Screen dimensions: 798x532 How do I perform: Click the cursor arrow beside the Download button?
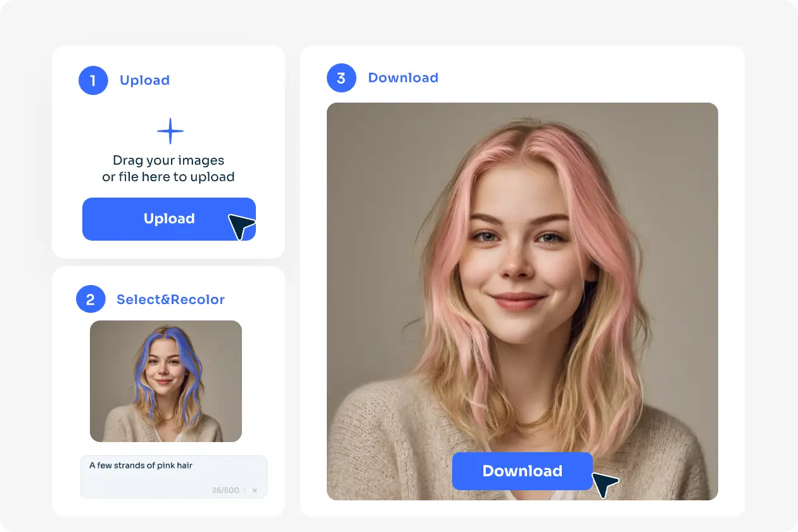[605, 484]
